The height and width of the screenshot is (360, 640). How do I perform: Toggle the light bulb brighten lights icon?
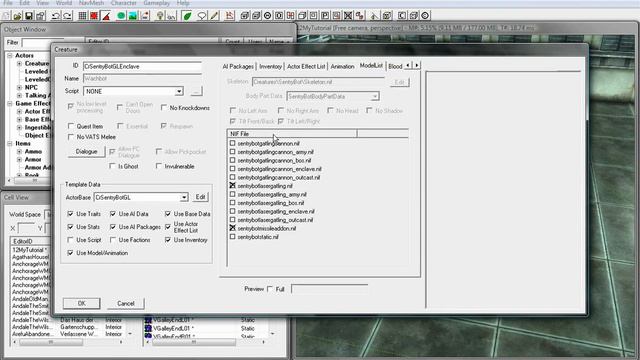tap(160, 16)
